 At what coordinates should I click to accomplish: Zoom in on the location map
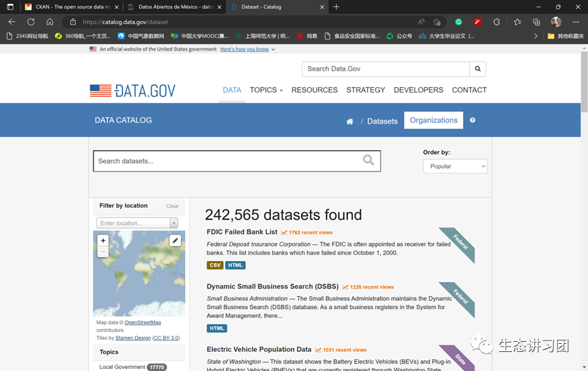(103, 241)
